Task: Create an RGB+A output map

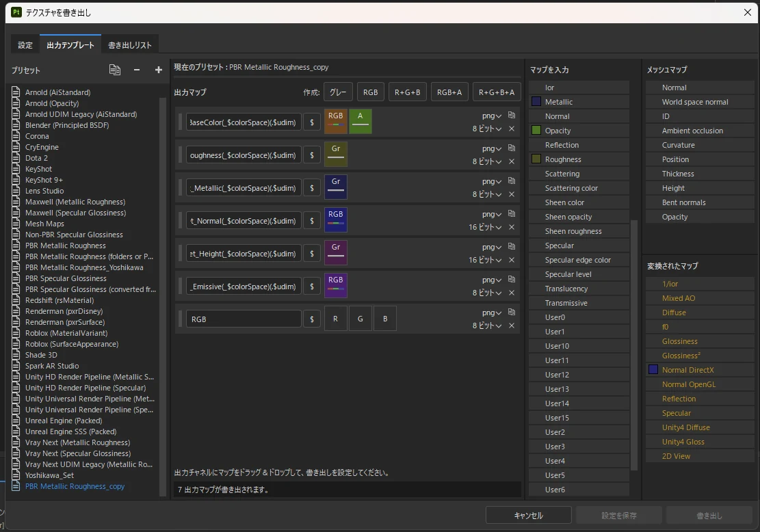Action: pyautogui.click(x=449, y=92)
